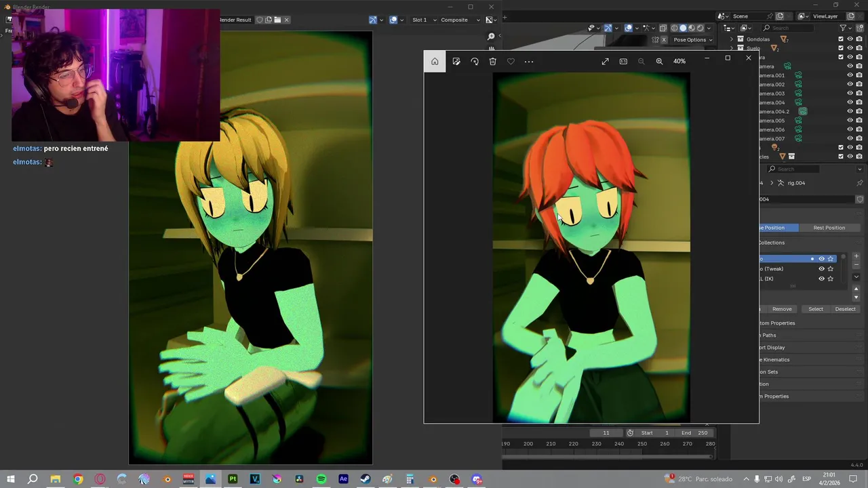Toggle Gondolas collection exclude checkbox
868x488 pixels.
point(841,39)
